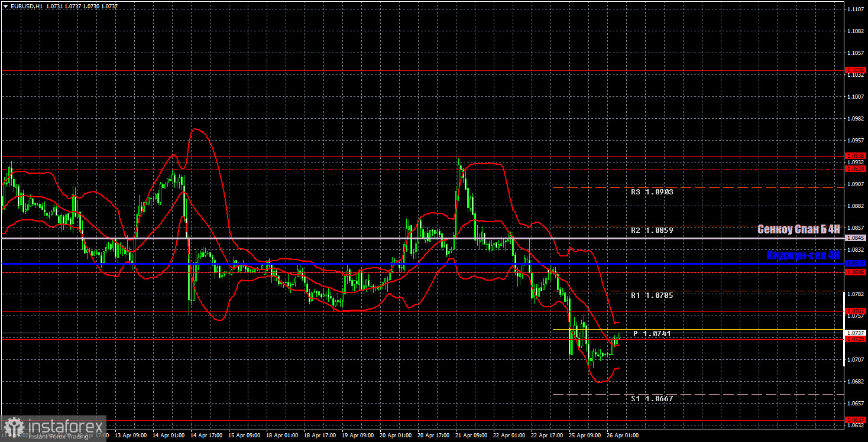This screenshot has height=442, width=868.
Task: Click the R2 1.0859 pivot label
Action: [x=652, y=230]
